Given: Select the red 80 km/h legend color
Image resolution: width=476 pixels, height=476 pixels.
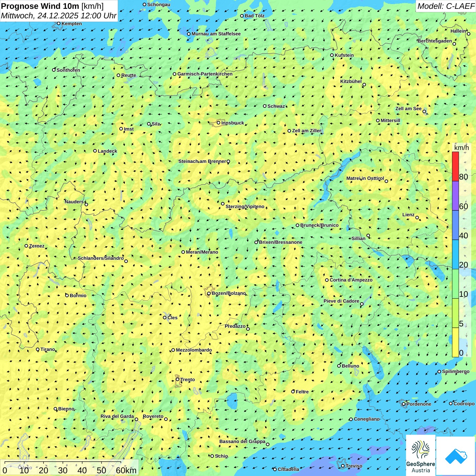Looking at the screenshot, I should tap(455, 166).
